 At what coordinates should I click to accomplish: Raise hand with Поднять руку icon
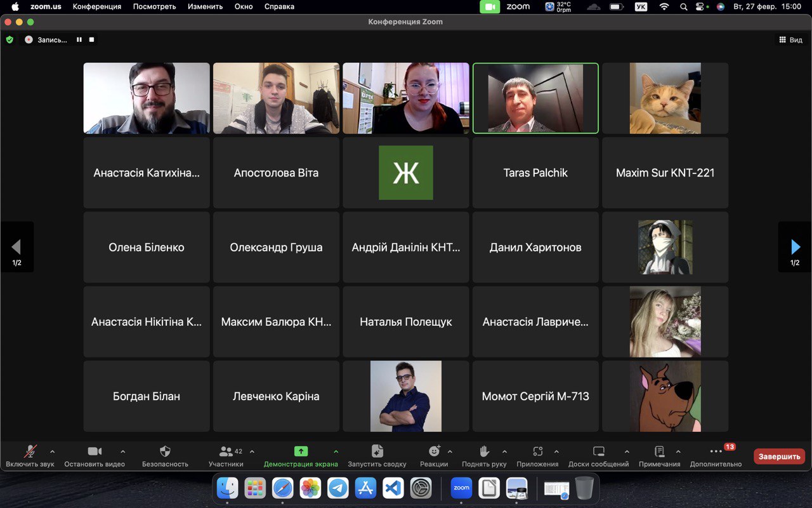(484, 451)
